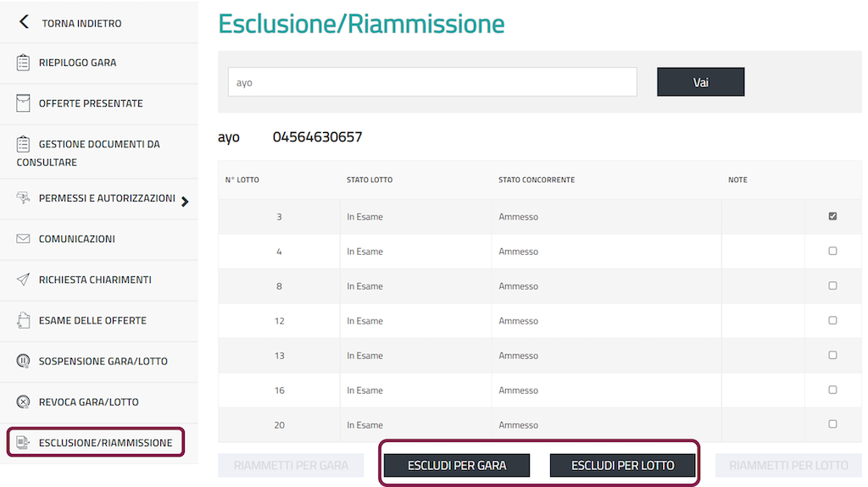Click the Riepilogo Gara clipboard icon
Image resolution: width=868 pixels, height=487 pixels.
[24, 63]
